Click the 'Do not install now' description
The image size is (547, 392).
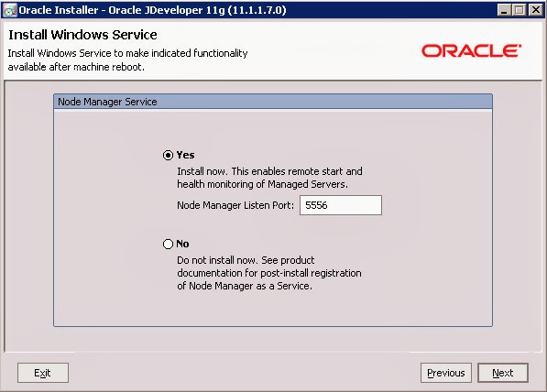click(269, 273)
